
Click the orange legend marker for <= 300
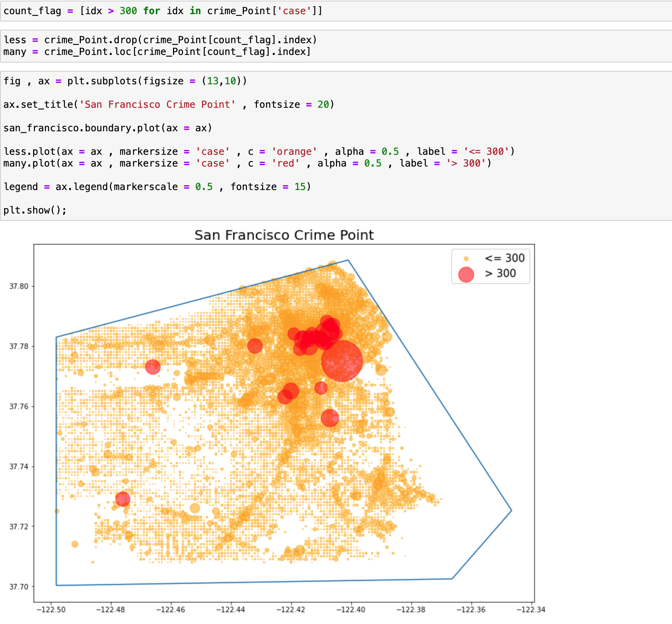click(x=466, y=258)
